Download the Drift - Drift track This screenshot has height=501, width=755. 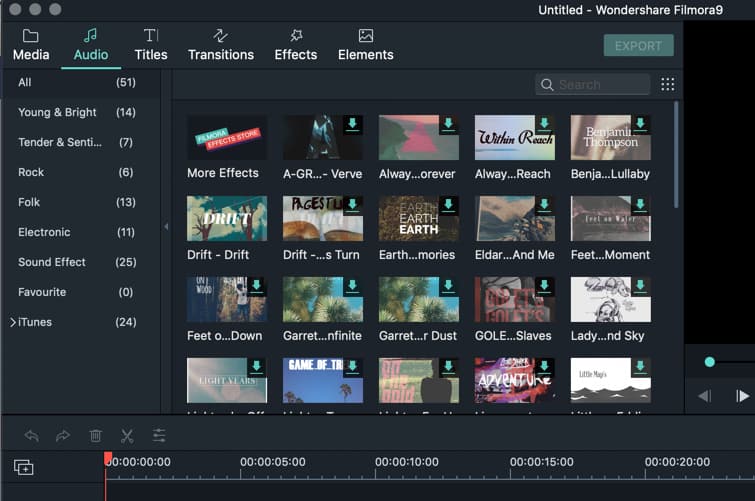(256, 206)
